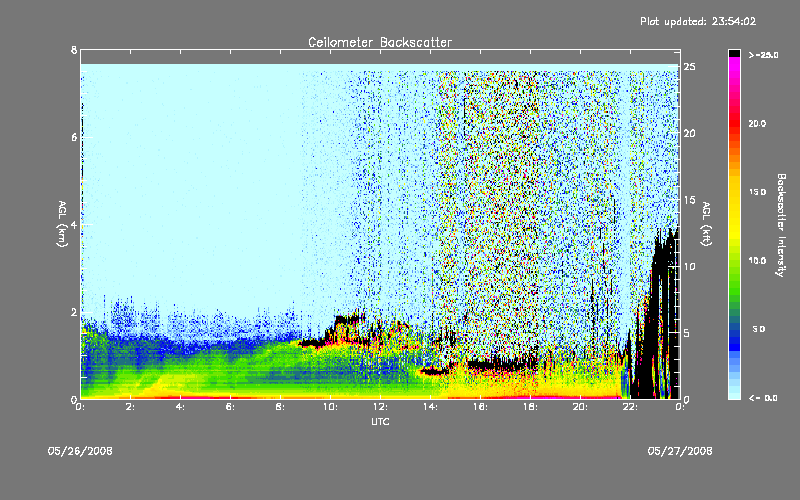
Task: Pick the black swatch topping the colorbar
Action: [x=734, y=53]
